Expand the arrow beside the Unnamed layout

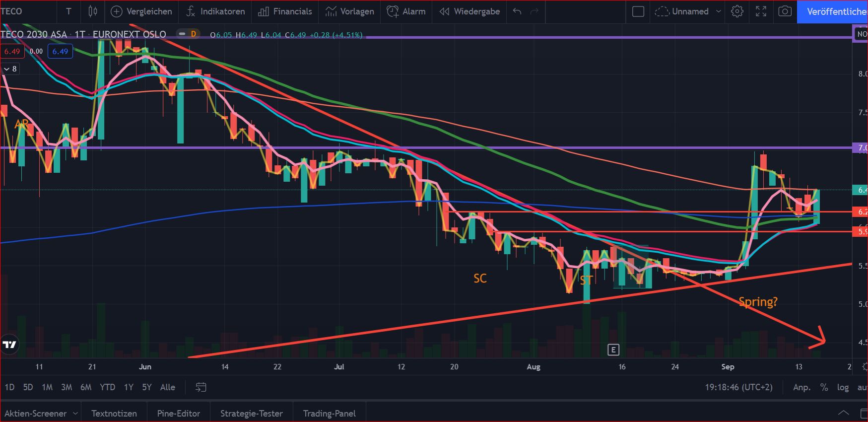[718, 11]
